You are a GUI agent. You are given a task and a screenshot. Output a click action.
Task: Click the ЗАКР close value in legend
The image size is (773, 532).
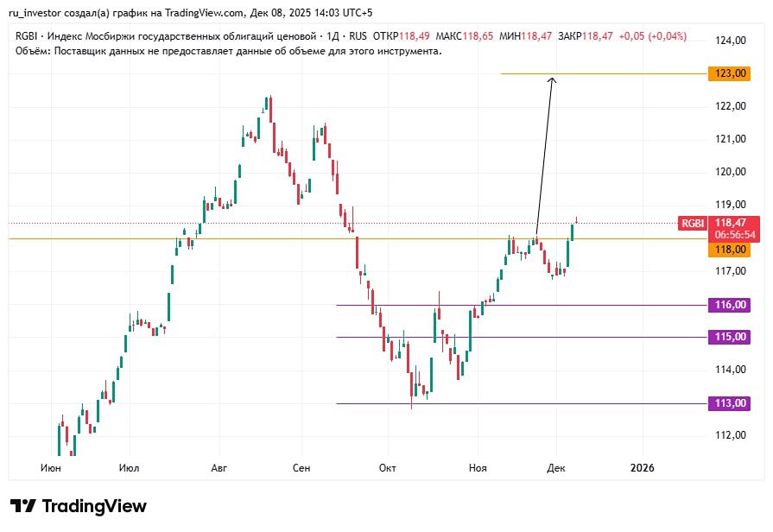(x=586, y=36)
